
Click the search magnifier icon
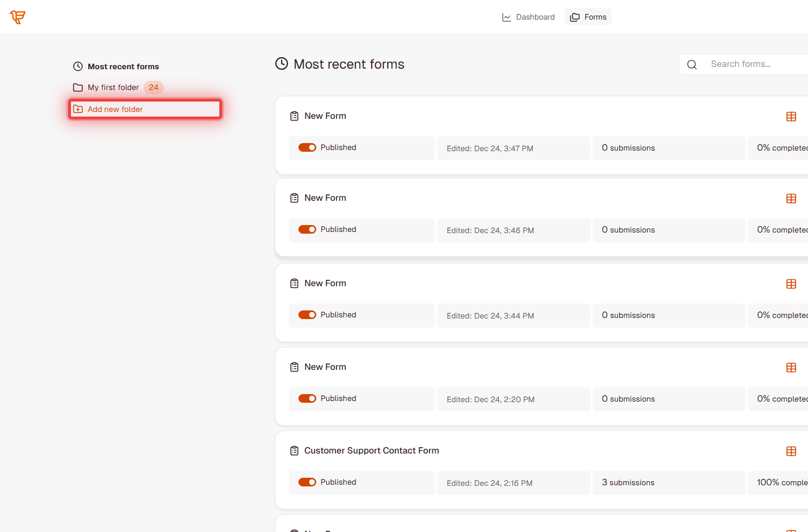point(691,64)
